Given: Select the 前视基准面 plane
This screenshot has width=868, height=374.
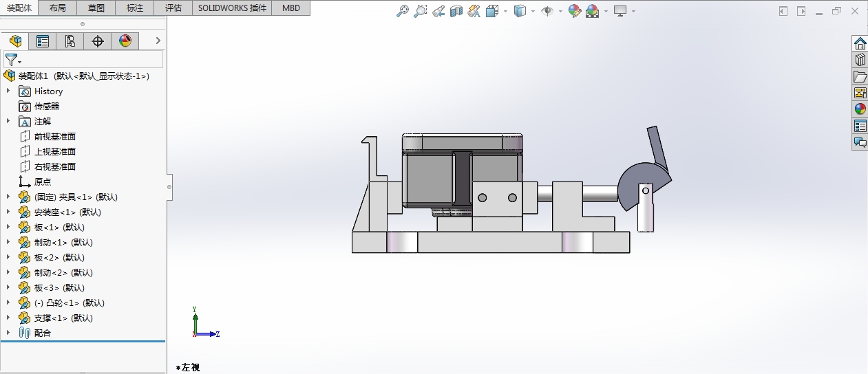Looking at the screenshot, I should click(x=54, y=136).
